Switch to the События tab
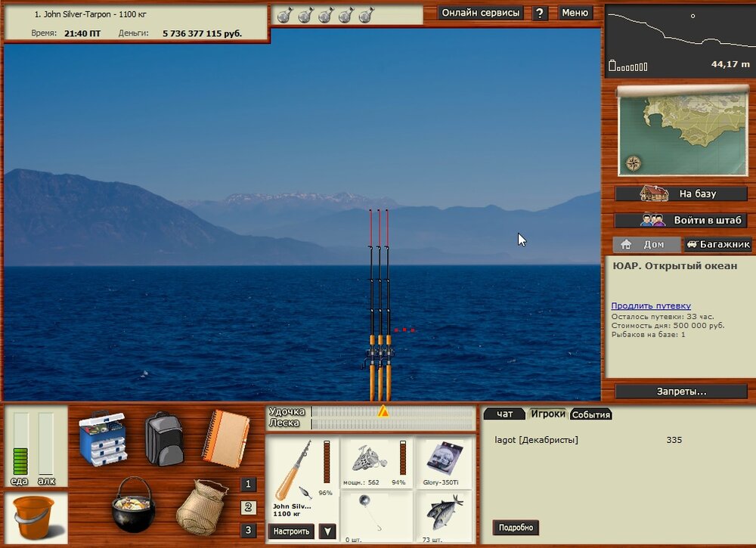This screenshot has height=548, width=756. tap(590, 414)
